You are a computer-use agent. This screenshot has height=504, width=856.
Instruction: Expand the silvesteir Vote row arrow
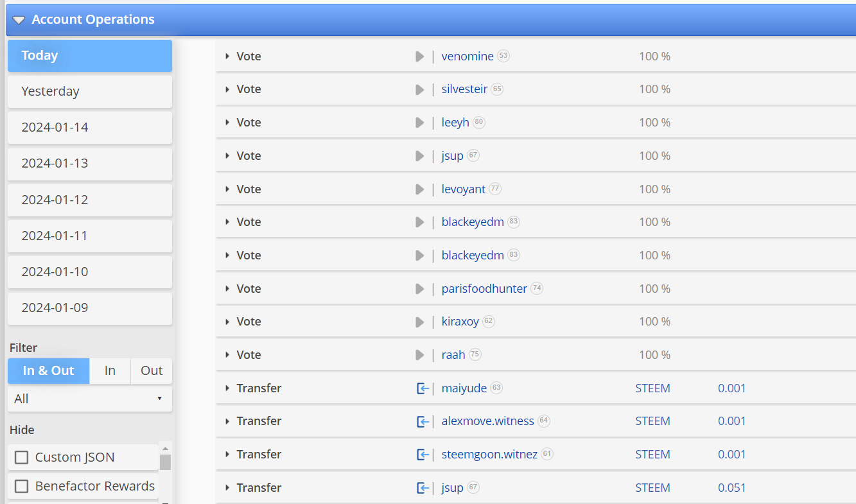[x=227, y=89]
